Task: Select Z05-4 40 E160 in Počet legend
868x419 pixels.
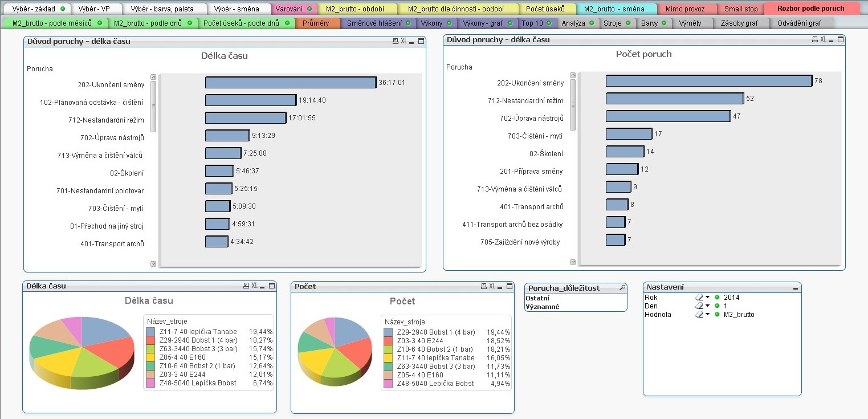Action: tap(421, 375)
